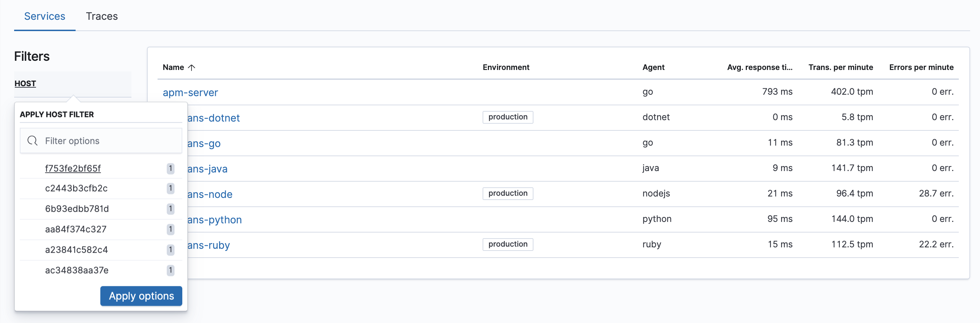Open the apm-server service
The image size is (980, 323).
pos(190,93)
